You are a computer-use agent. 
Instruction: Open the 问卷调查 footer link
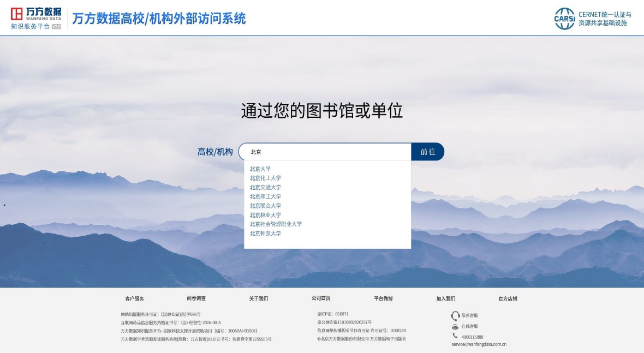[x=196, y=298]
